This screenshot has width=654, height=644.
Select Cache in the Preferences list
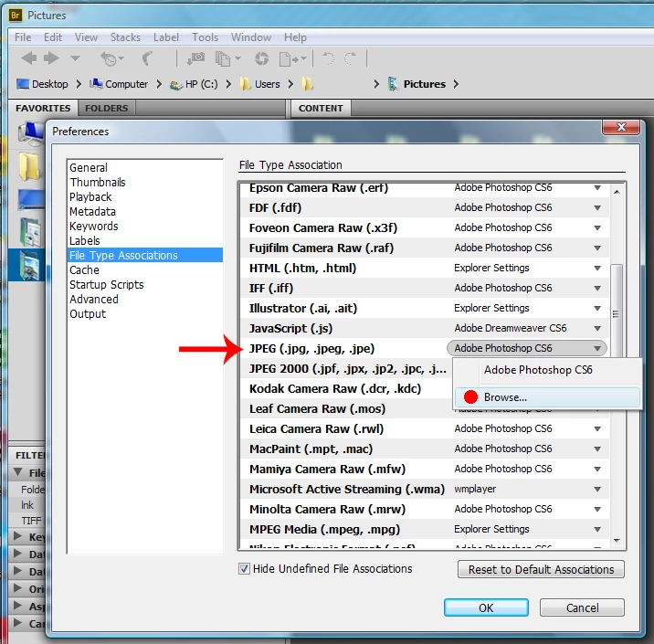coord(84,269)
